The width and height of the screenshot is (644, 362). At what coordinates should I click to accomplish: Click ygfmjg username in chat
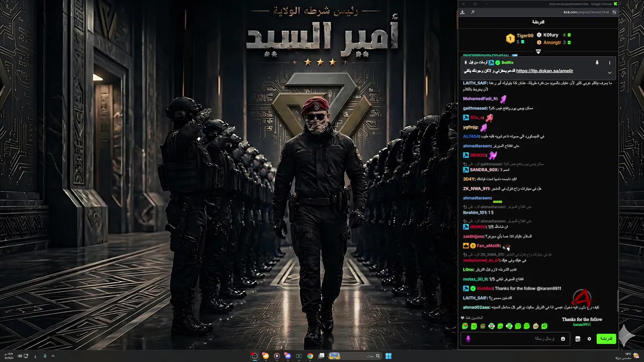470,127
